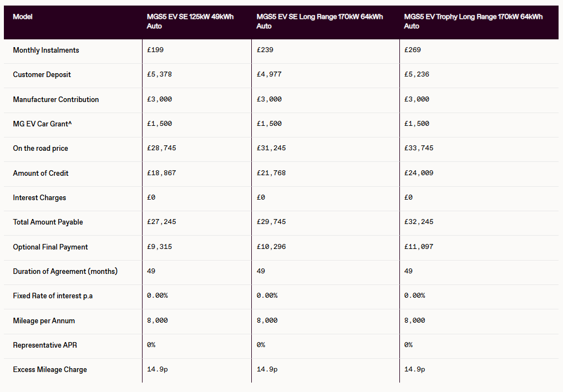Click the Interest Charges row label
The image size is (563, 392).
[39, 198]
